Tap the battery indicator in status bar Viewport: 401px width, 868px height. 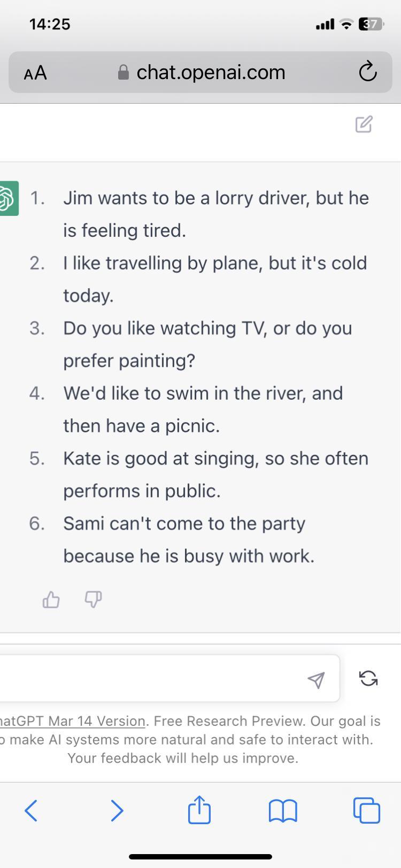tap(371, 24)
